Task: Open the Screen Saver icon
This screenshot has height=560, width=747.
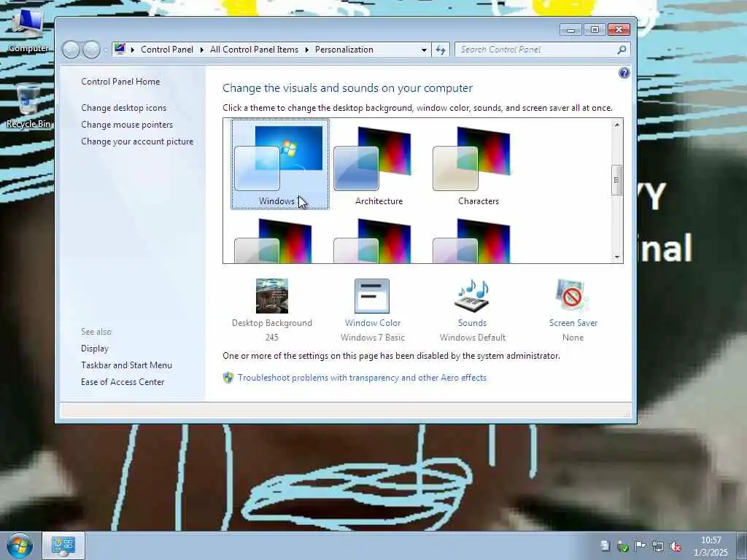Action: point(572,296)
